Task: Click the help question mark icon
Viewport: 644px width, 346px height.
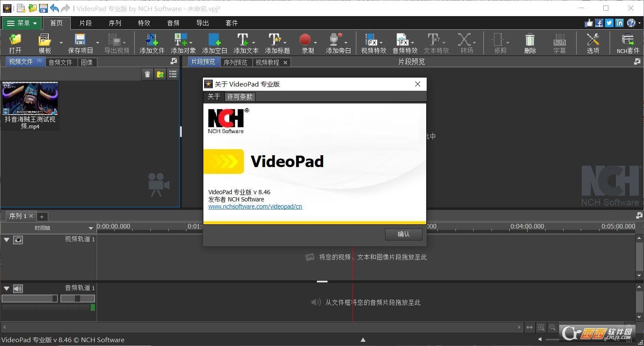Action: [631, 23]
